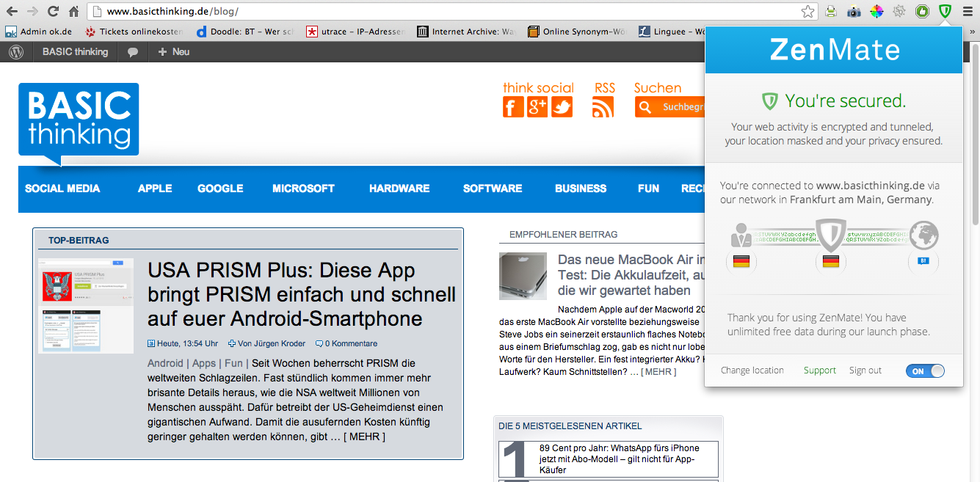This screenshot has height=482, width=980.
Task: Click the www.basicthinking.de text in ZenMate
Action: coord(871,186)
